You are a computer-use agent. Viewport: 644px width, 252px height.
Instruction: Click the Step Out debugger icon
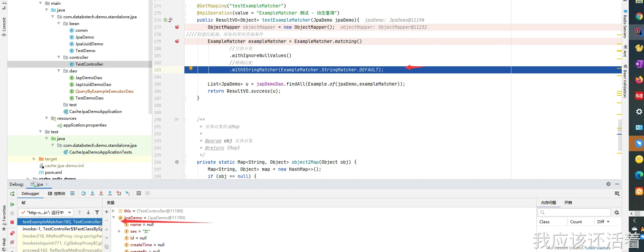110,193
